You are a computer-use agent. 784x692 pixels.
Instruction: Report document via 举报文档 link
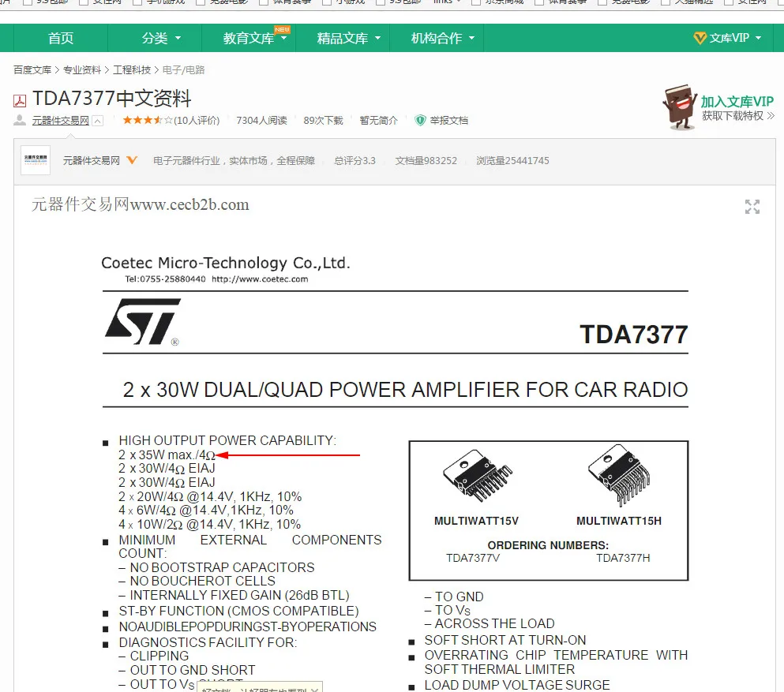click(449, 121)
